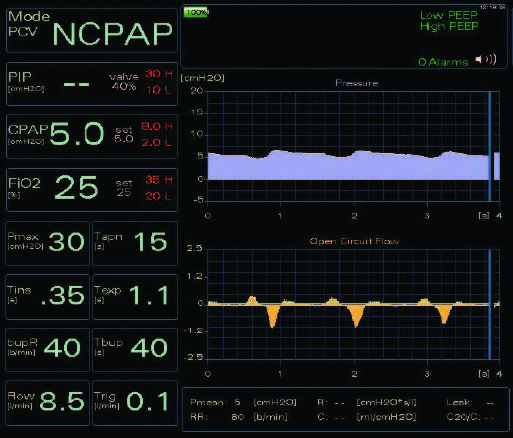Click the cmH2O axis unit label
Screen dimensions: 513x438
[x=202, y=78]
